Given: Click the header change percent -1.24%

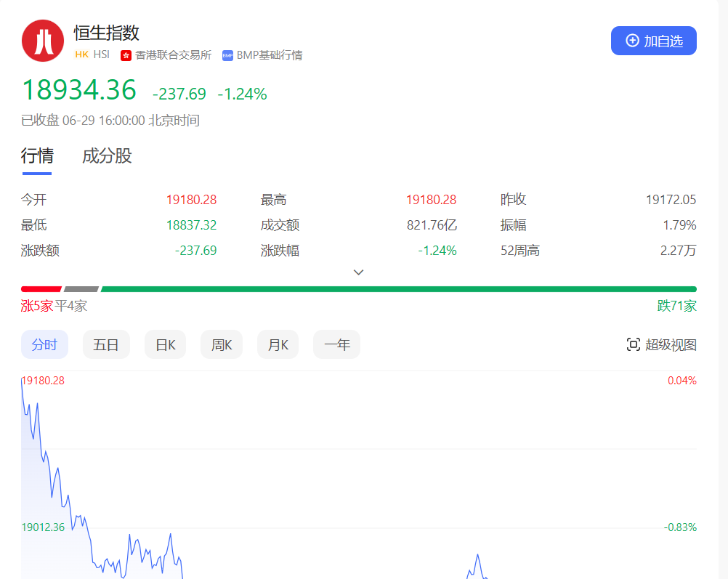Looking at the screenshot, I should 243,94.
